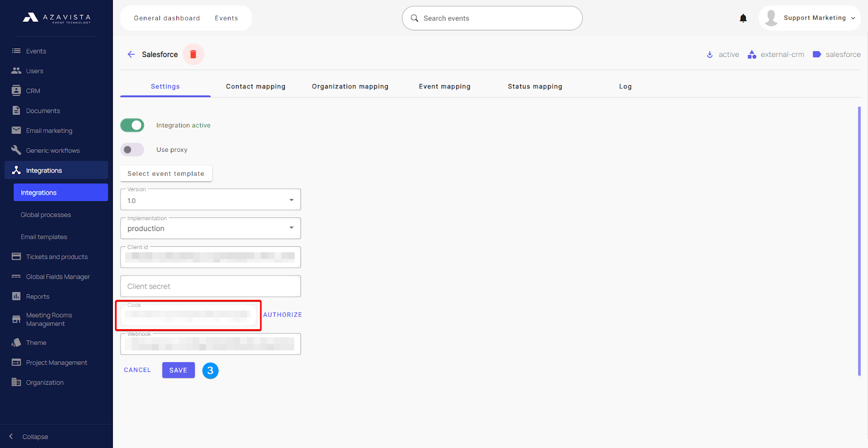Open Events in top navigation
This screenshot has width=868, height=448.
click(226, 18)
